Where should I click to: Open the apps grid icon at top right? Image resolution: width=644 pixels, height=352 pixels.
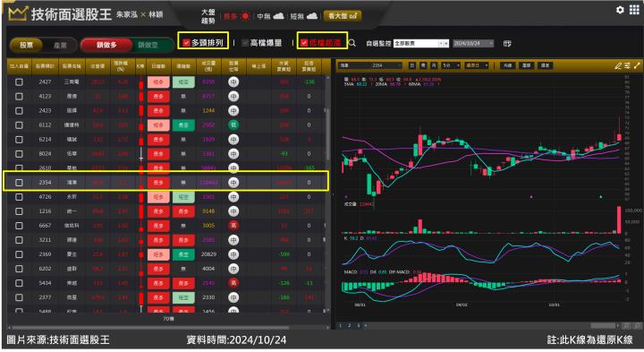click(x=634, y=10)
